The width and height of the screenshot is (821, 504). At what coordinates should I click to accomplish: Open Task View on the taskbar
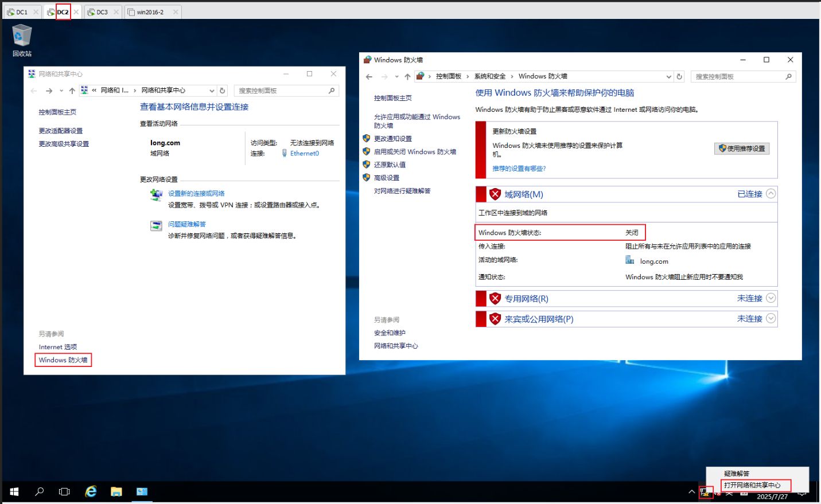(64, 492)
